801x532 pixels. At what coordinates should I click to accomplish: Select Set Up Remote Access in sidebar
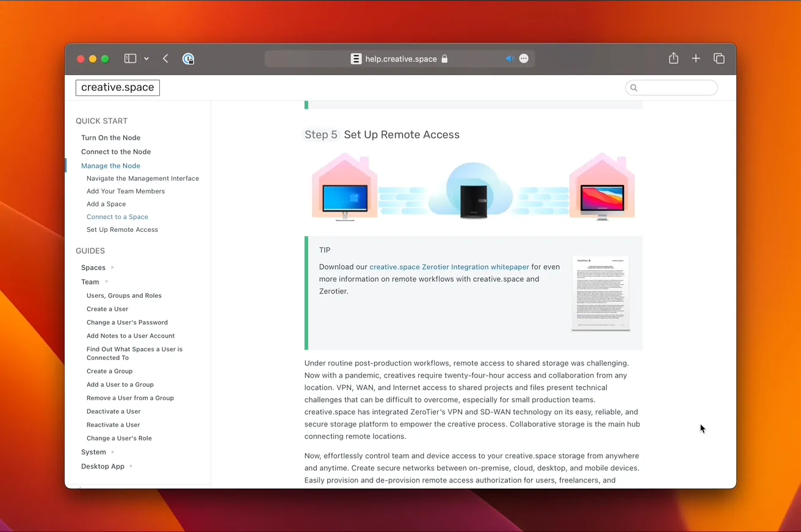click(122, 229)
